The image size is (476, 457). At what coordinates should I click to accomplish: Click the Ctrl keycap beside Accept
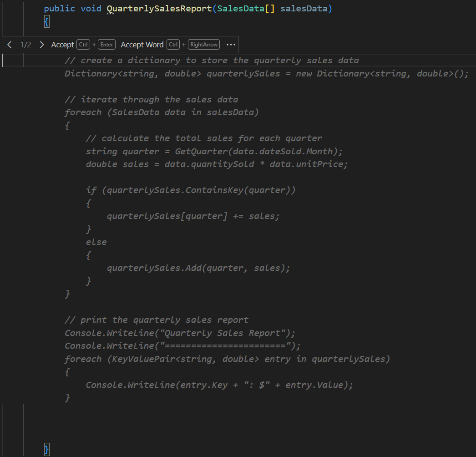click(83, 44)
